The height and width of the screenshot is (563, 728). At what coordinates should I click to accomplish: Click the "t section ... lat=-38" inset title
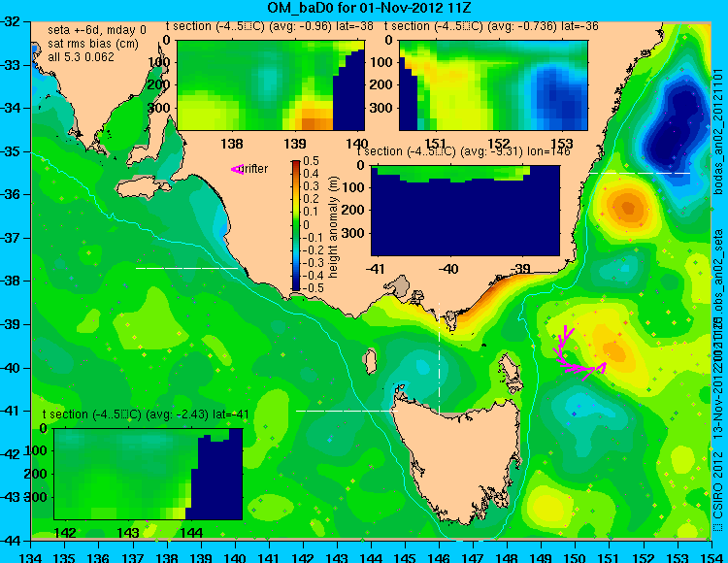click(270, 26)
